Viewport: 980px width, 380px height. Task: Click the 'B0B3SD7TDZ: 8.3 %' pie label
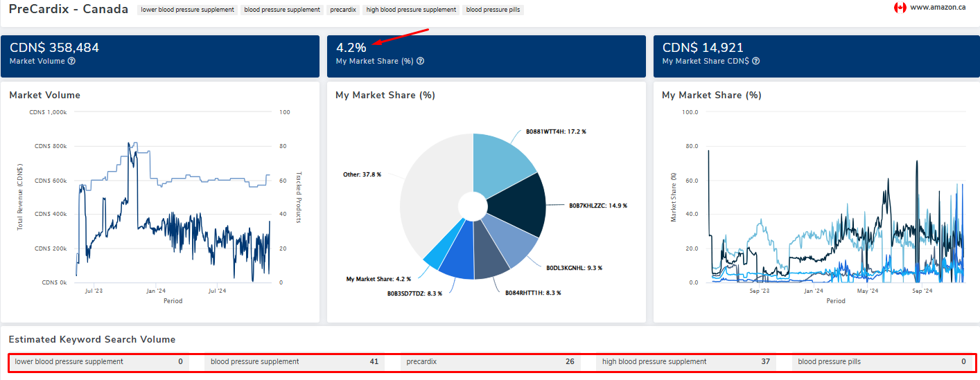click(x=414, y=293)
